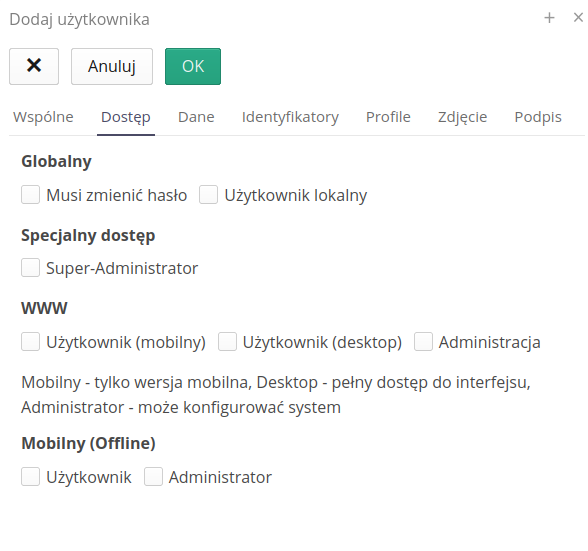Image resolution: width=588 pixels, height=551 pixels.
Task: Confirm with the green OK button
Action: click(x=193, y=66)
